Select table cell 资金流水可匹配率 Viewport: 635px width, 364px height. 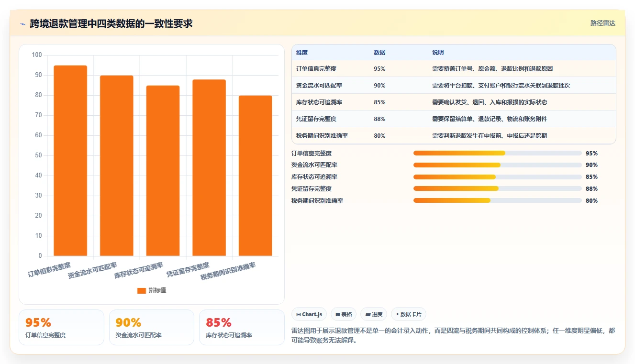pos(319,86)
